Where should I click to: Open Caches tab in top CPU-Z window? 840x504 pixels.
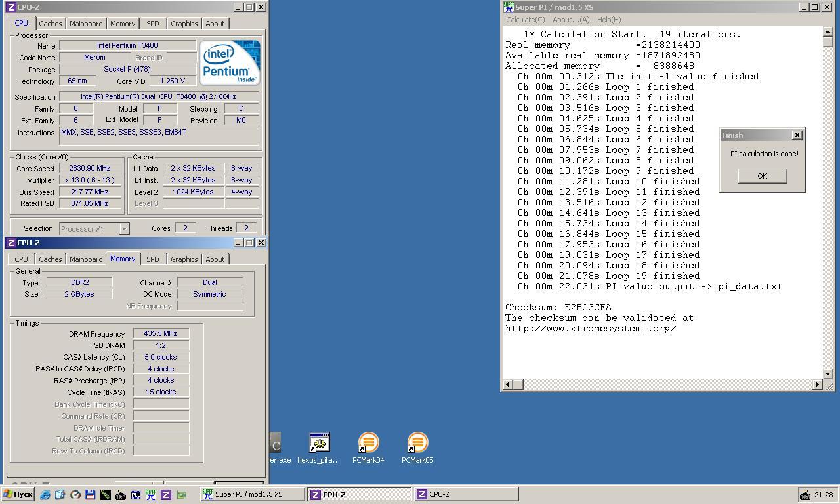(50, 24)
